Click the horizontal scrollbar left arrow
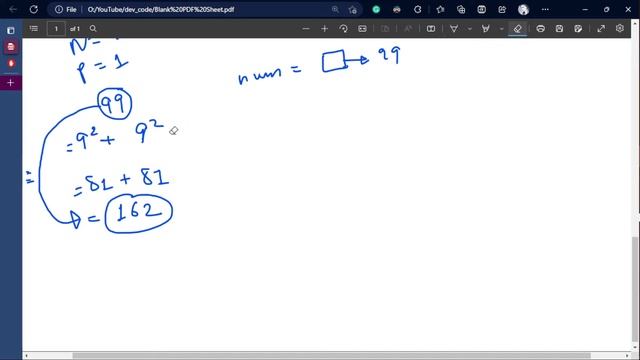 click(x=26, y=356)
